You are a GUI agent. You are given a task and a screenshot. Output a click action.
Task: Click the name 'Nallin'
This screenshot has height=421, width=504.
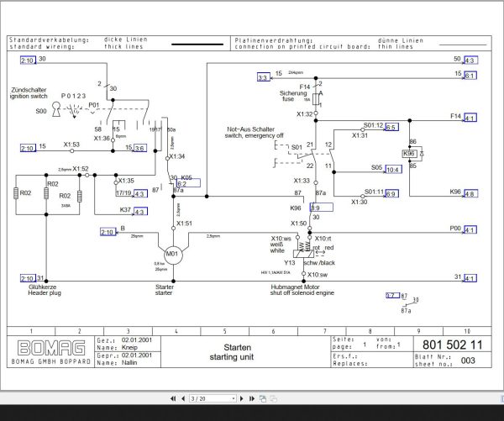(x=129, y=363)
